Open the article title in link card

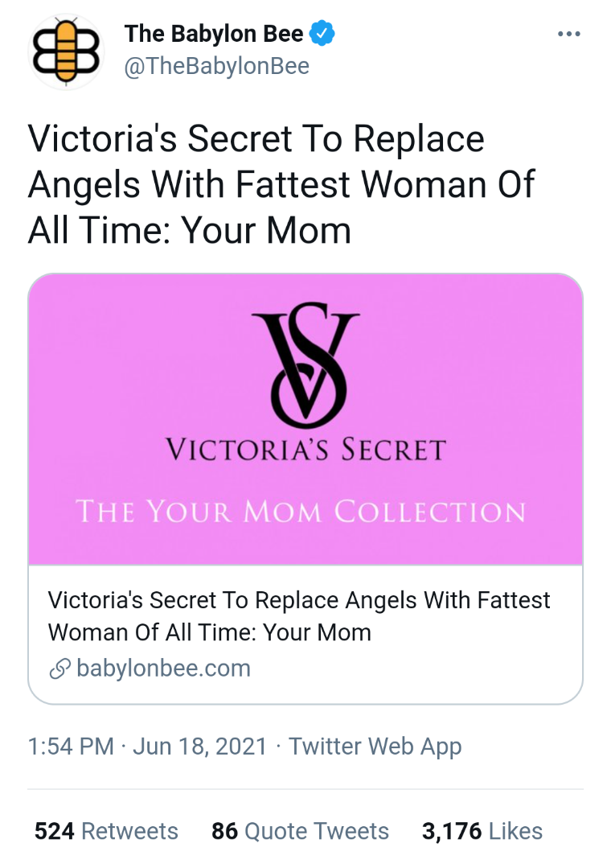(299, 616)
